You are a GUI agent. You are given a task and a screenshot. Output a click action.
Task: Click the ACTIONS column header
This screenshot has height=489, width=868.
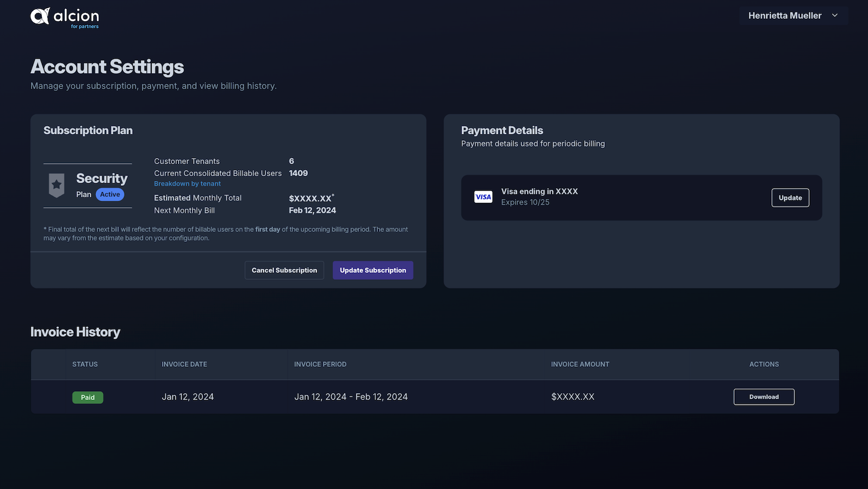[x=764, y=364]
